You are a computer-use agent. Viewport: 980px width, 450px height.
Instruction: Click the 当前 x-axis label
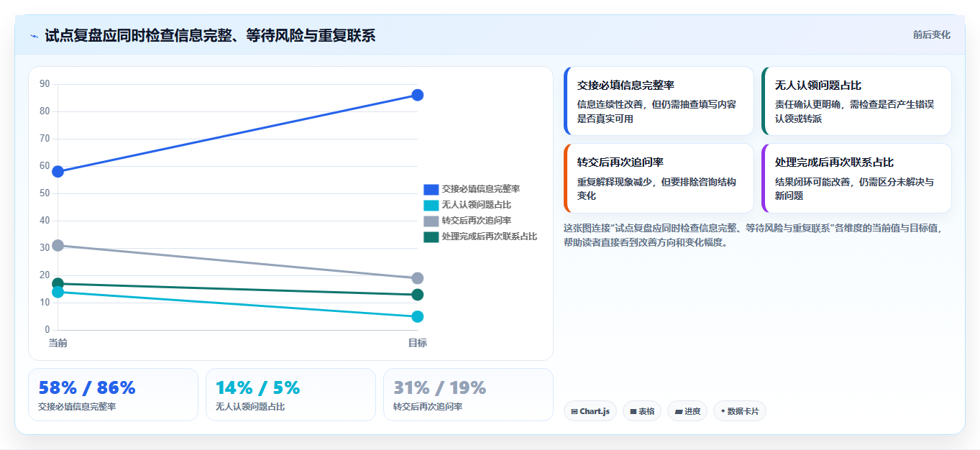click(58, 343)
